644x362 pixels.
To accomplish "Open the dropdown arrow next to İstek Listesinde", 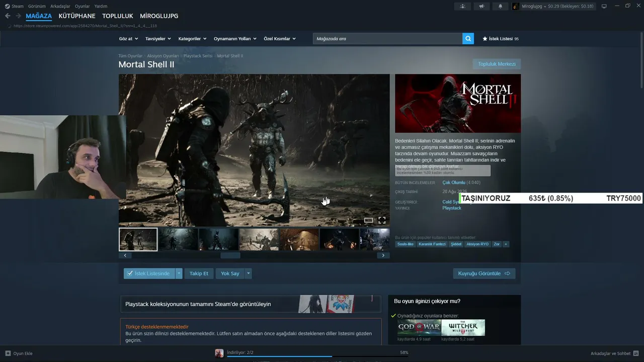I will tap(179, 274).
